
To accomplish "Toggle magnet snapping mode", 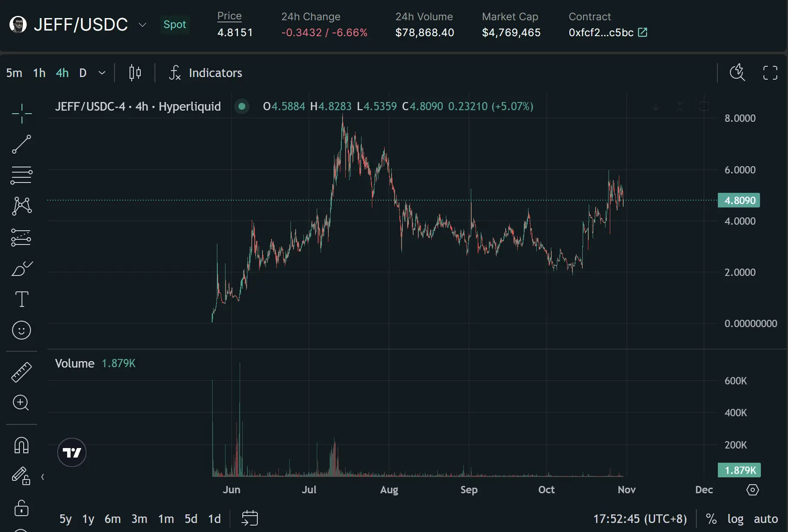I will click(x=22, y=445).
